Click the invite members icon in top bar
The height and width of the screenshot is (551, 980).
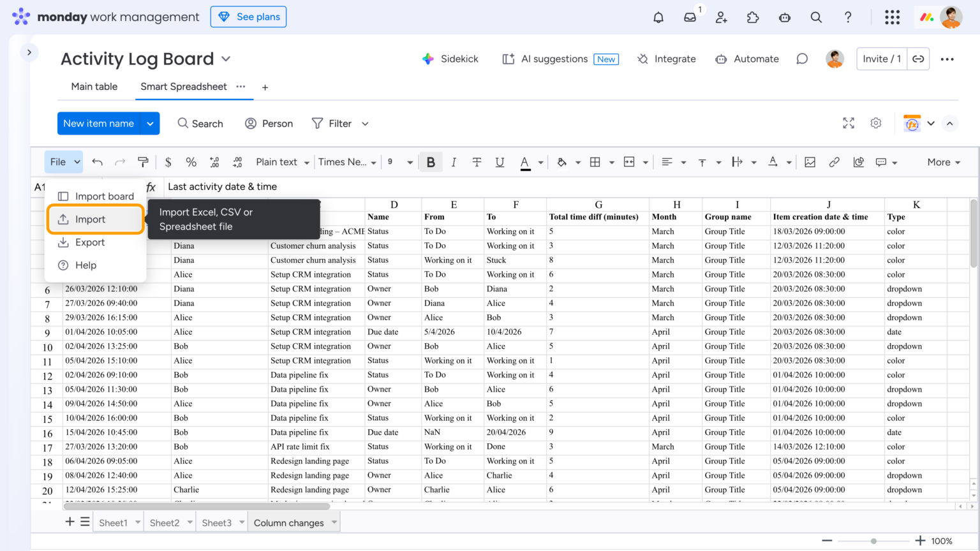click(x=722, y=17)
